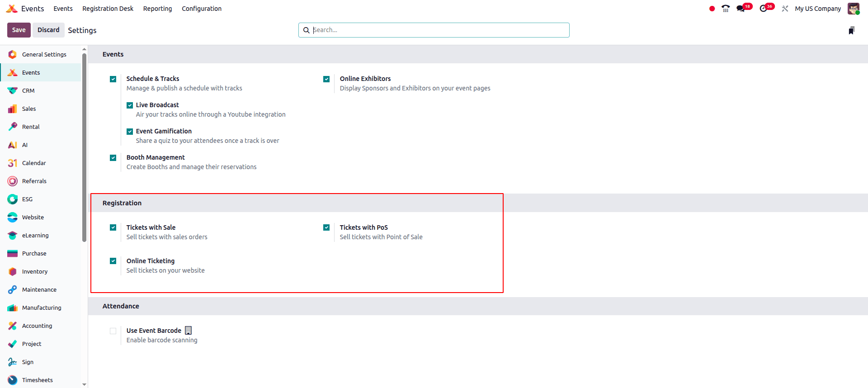Open the Configuration menu
The height and width of the screenshot is (388, 868).
pos(202,9)
